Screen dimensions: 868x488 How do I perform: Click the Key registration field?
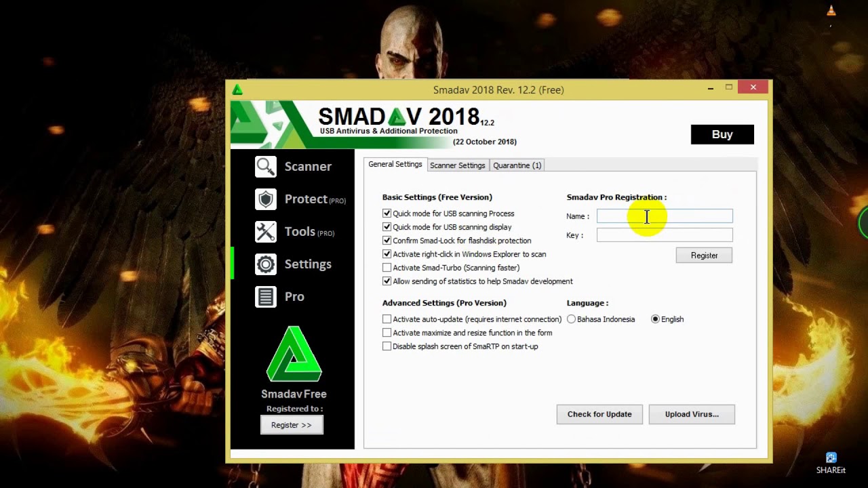(x=665, y=235)
